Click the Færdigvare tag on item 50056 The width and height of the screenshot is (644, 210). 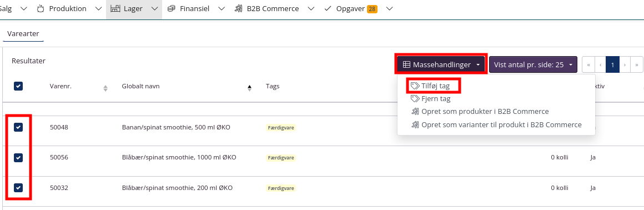click(281, 158)
